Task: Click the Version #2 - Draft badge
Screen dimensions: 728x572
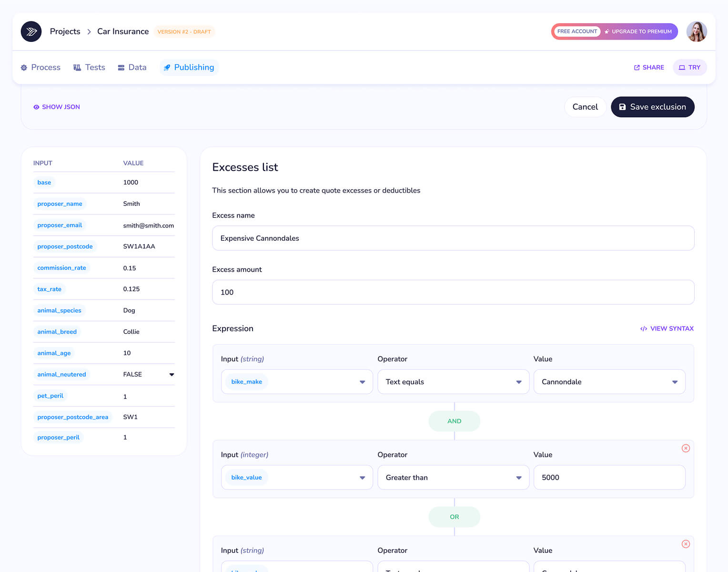Action: [184, 31]
